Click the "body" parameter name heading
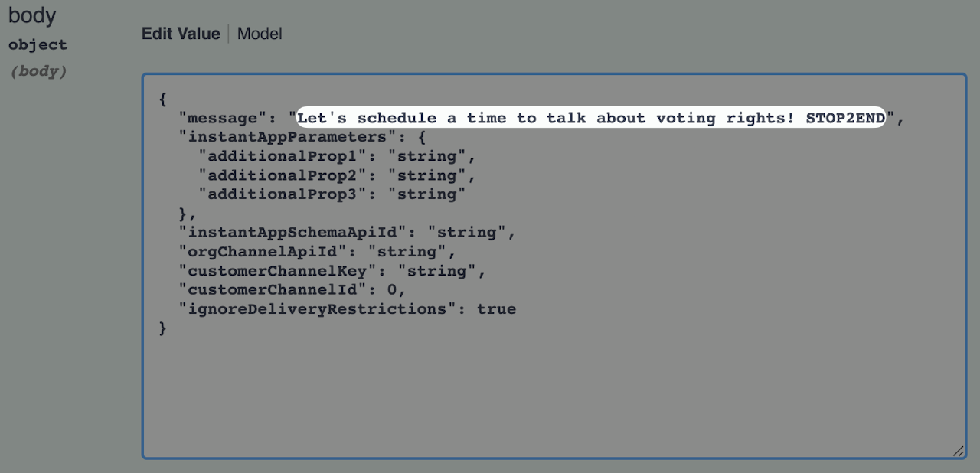This screenshot has width=980, height=473. click(x=32, y=15)
